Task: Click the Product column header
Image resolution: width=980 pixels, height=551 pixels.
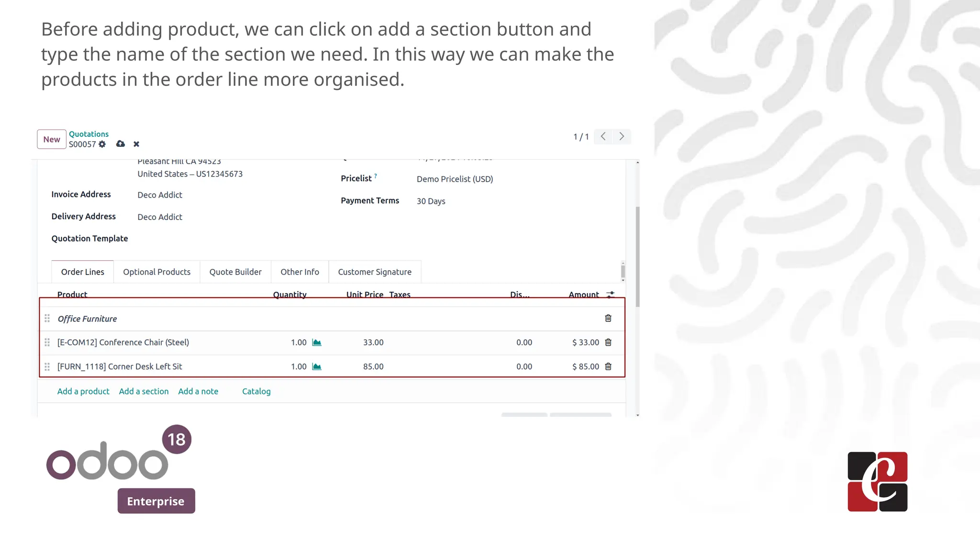Action: 72,294
